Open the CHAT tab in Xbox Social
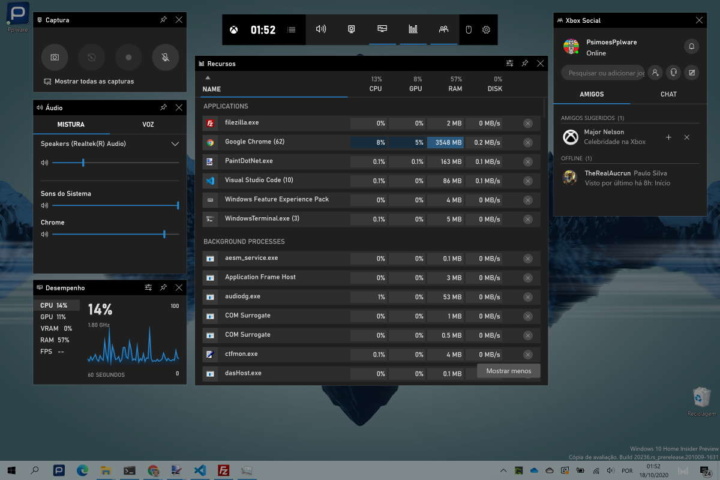720x480 pixels. tap(668, 94)
